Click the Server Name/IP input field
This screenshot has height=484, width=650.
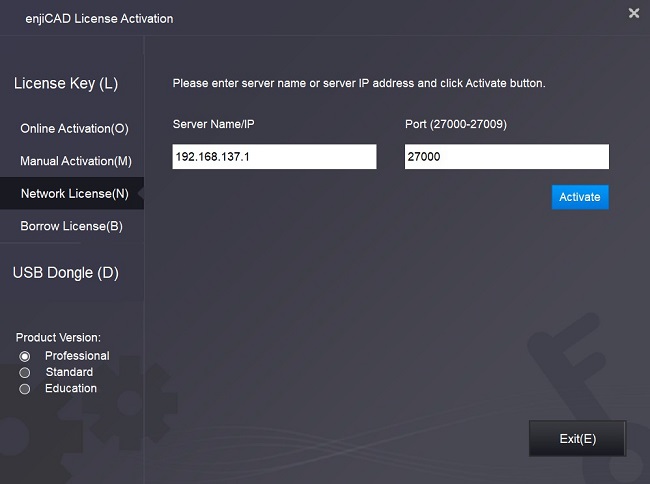coord(274,157)
